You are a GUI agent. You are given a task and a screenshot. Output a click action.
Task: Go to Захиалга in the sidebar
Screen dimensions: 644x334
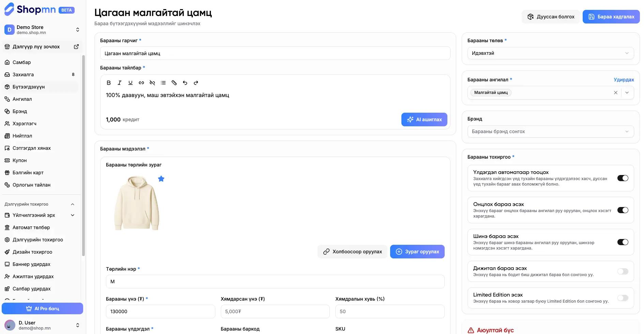23,75
